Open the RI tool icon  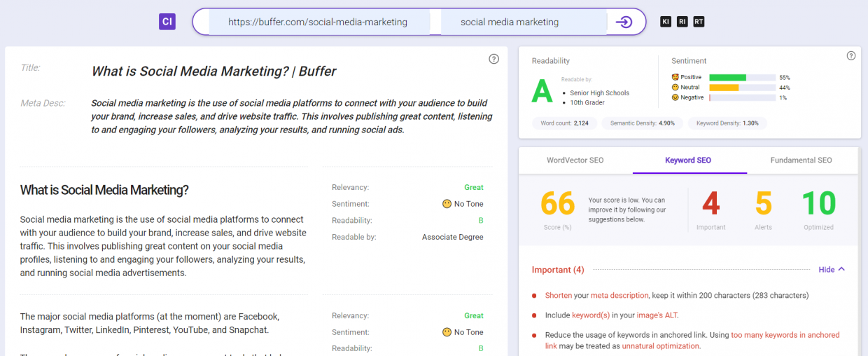[x=682, y=22]
